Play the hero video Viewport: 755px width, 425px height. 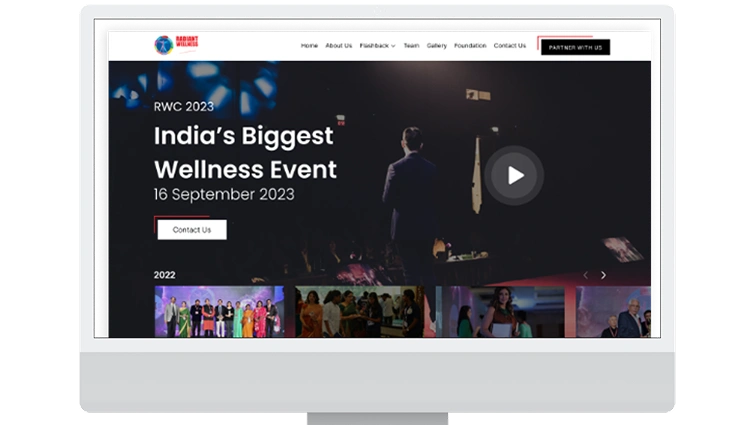(514, 175)
